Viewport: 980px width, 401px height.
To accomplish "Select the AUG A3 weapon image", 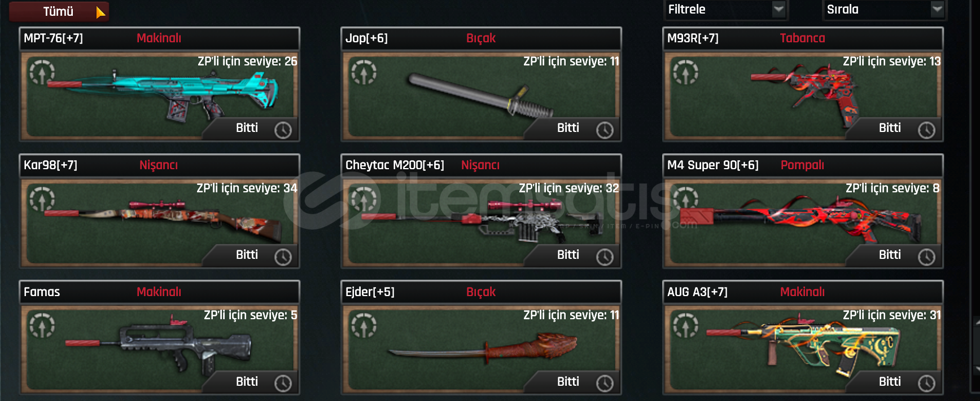I will point(803,347).
